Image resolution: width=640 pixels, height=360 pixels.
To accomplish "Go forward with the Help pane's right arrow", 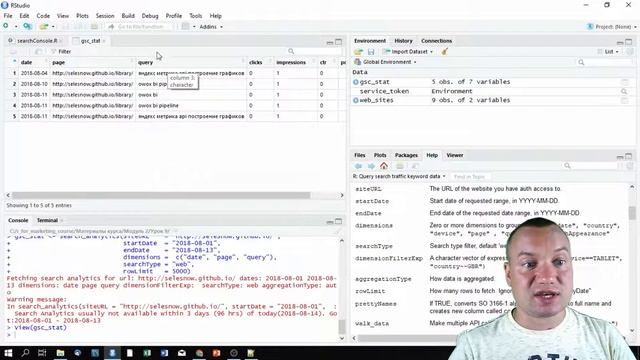I will tap(371, 166).
